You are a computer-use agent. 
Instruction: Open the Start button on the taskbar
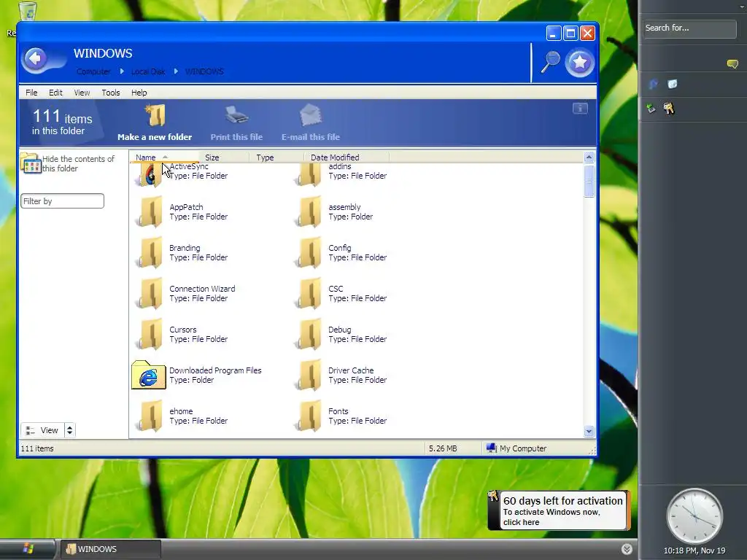[x=27, y=549]
